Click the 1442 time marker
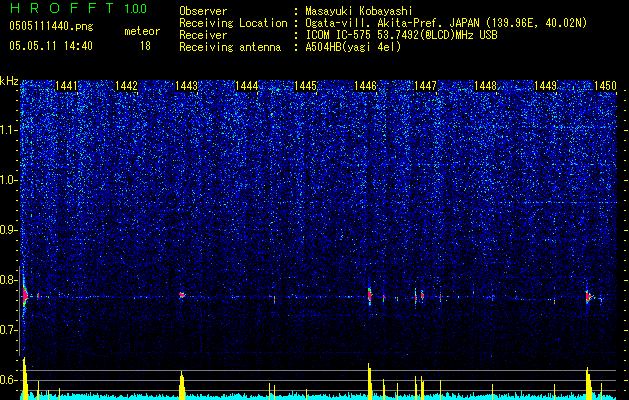 126,86
